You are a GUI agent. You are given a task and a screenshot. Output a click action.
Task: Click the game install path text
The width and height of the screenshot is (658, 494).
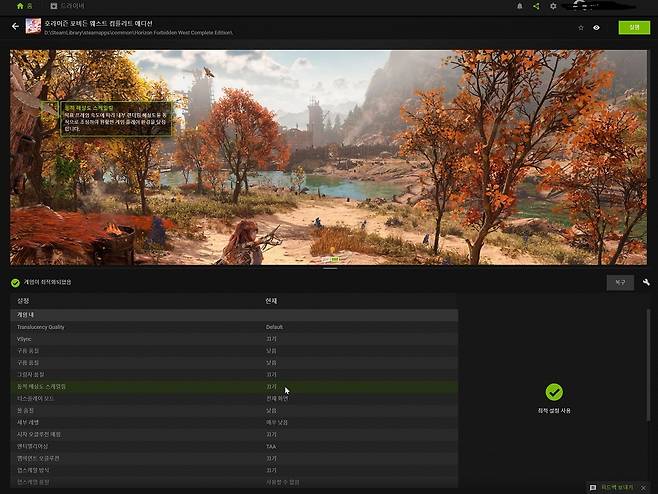[x=138, y=33]
